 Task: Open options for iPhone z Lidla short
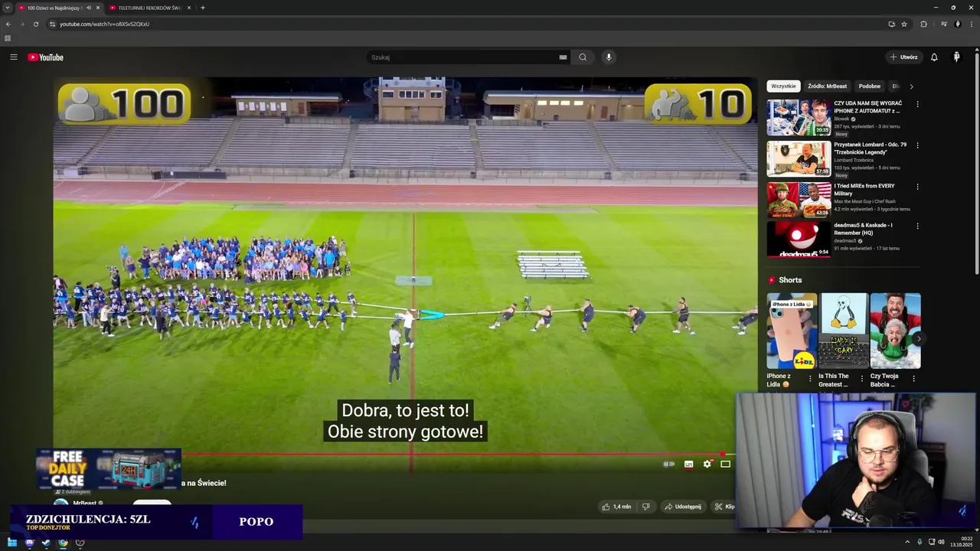pyautogui.click(x=811, y=378)
